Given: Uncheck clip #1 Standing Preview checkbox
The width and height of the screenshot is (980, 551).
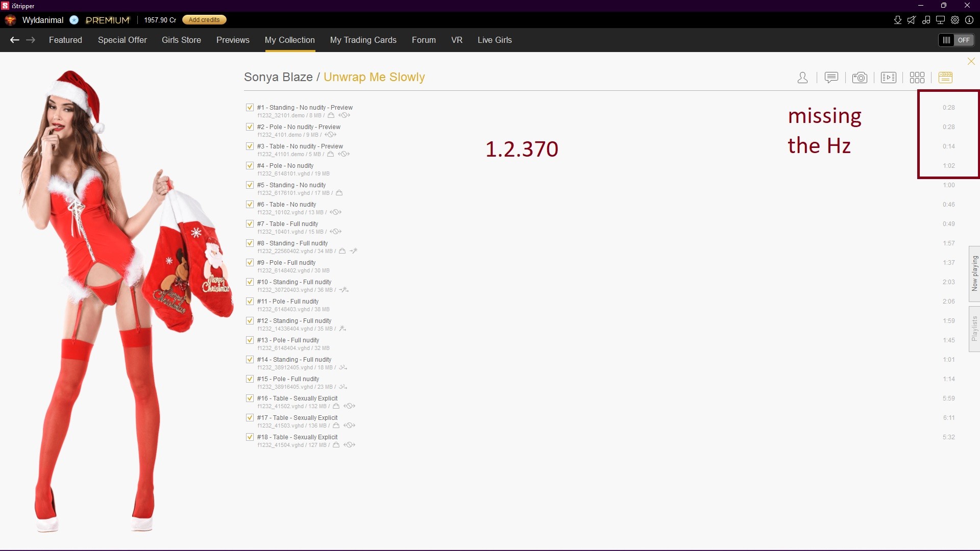Looking at the screenshot, I should point(250,108).
